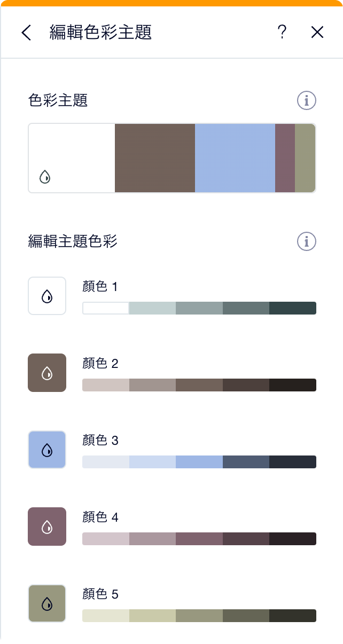The image size is (343, 644).
Task: Select mauve strip in theme palette preview
Action: click(285, 158)
